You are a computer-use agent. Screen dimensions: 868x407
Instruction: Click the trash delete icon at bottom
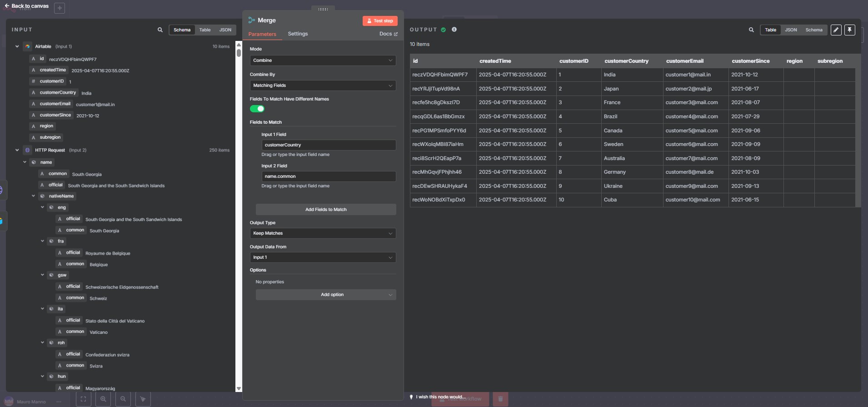[500, 399]
